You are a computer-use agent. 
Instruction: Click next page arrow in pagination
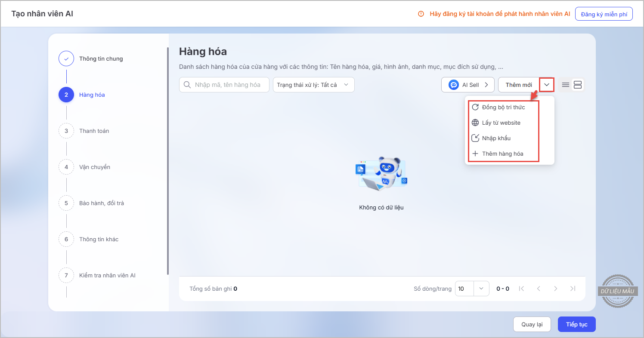pyautogui.click(x=556, y=289)
